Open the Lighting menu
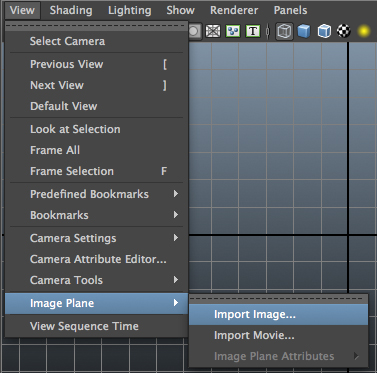Screen dimensions: 377x373 [x=130, y=10]
